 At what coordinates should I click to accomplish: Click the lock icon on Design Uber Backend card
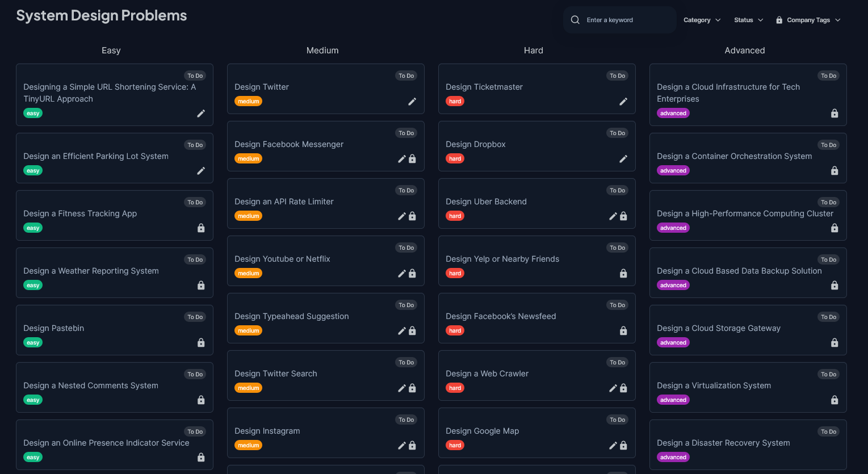[x=623, y=216]
